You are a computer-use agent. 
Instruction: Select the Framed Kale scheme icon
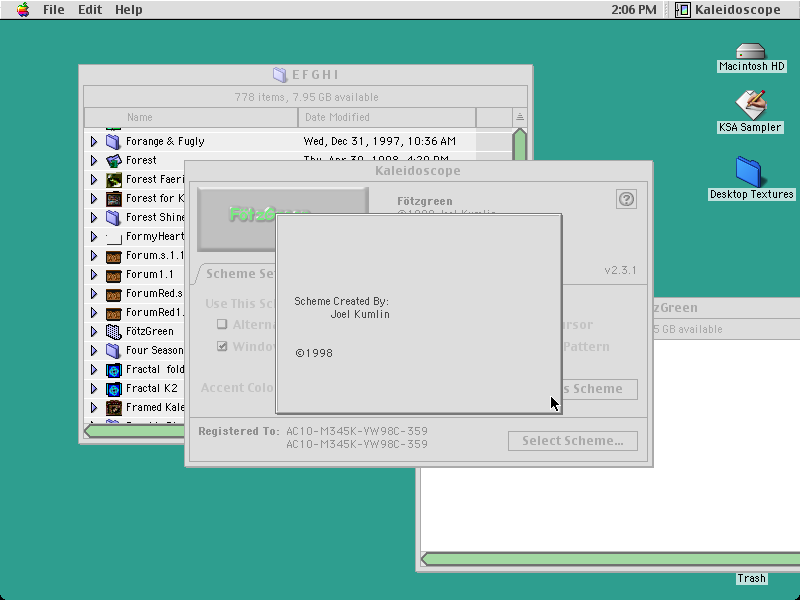click(x=113, y=408)
